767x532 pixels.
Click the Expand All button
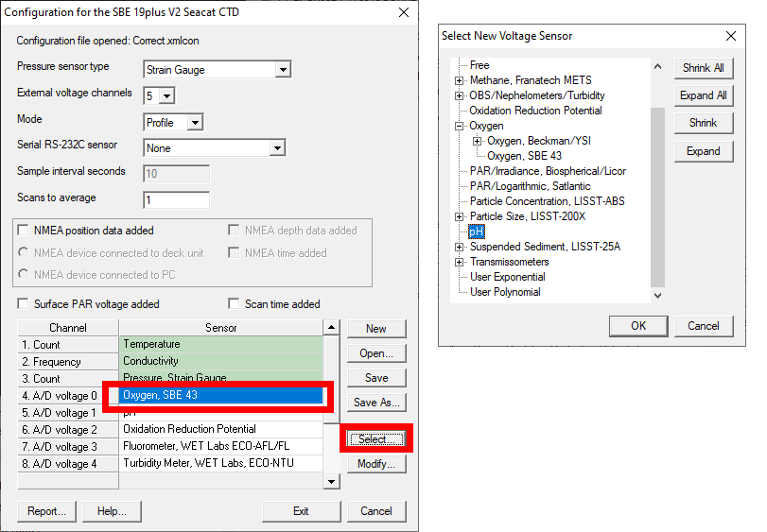point(703,95)
